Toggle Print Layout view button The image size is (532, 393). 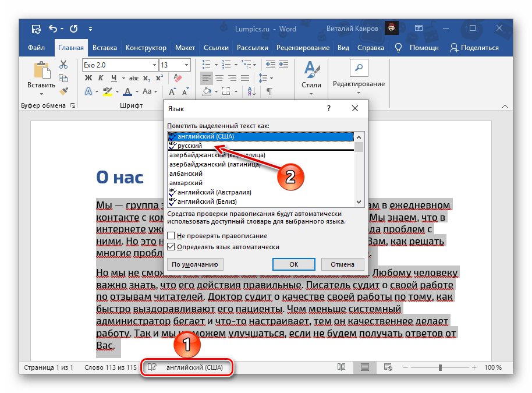tap(365, 367)
